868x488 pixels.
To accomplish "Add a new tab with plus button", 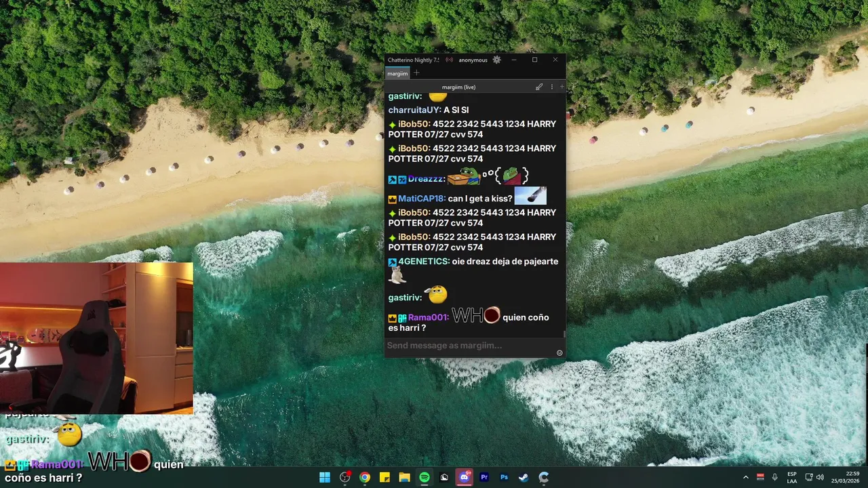I will click(x=416, y=73).
